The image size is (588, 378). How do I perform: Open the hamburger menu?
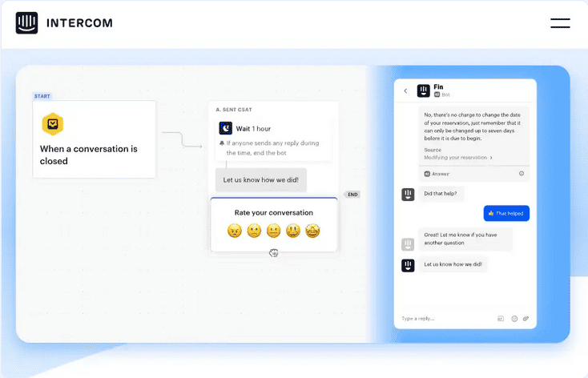(560, 23)
